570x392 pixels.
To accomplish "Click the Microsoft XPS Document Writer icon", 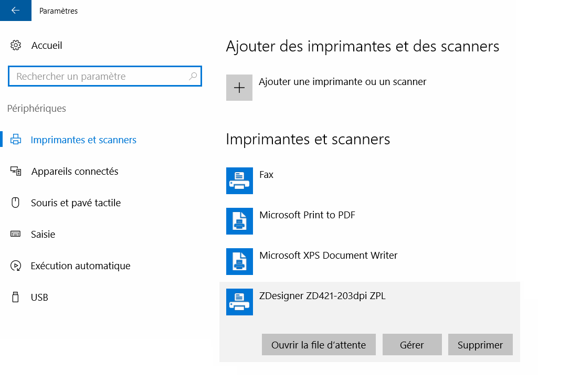I will coord(239,261).
